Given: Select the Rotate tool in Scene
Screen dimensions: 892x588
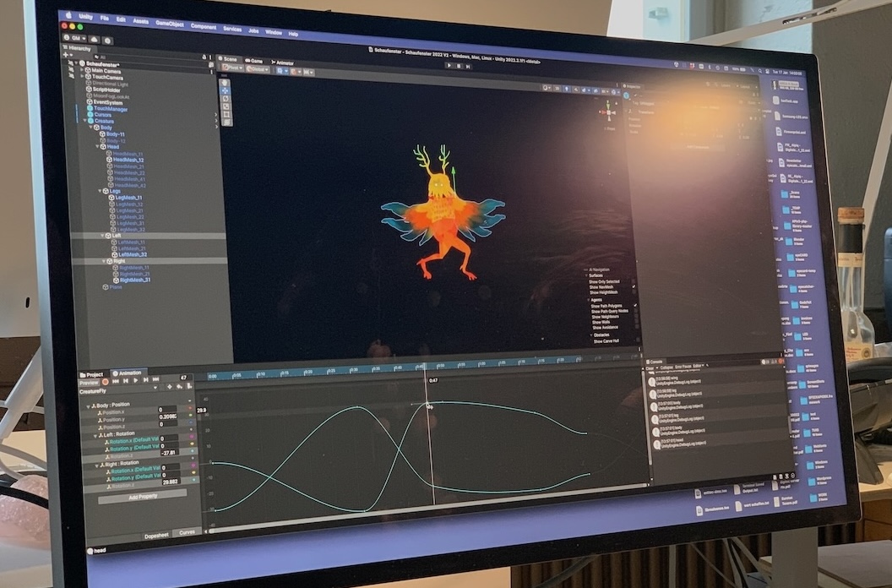Looking at the screenshot, I should 226,99.
